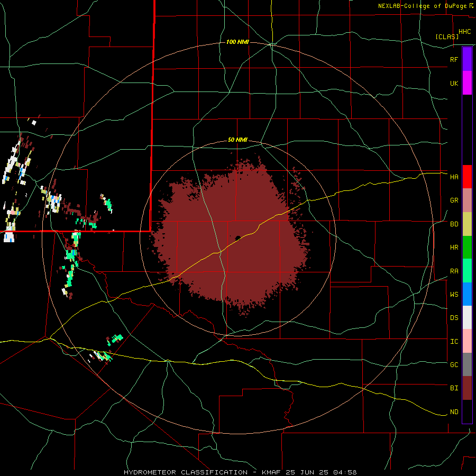The image size is (476, 476).
Task: Select the gray GC legend swatch
Action: tap(467, 364)
